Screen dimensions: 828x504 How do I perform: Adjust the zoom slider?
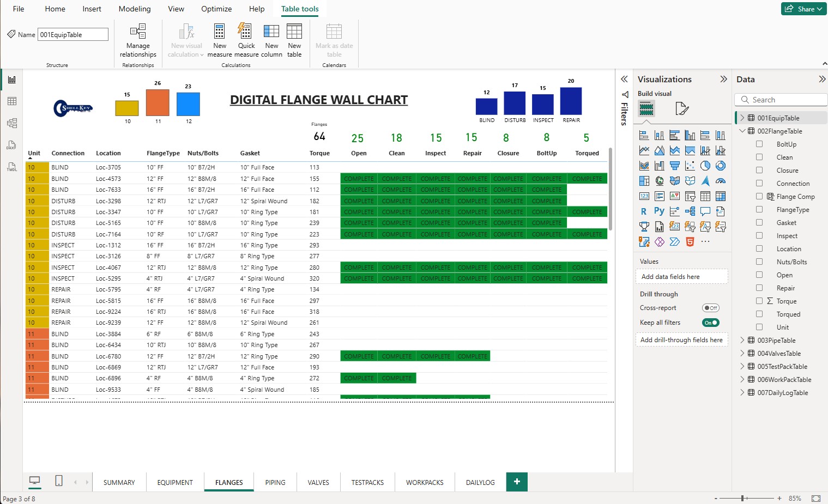[742, 497]
